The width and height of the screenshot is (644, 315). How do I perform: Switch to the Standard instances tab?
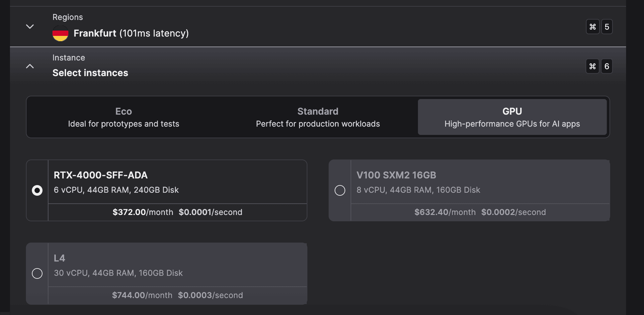pos(318,117)
